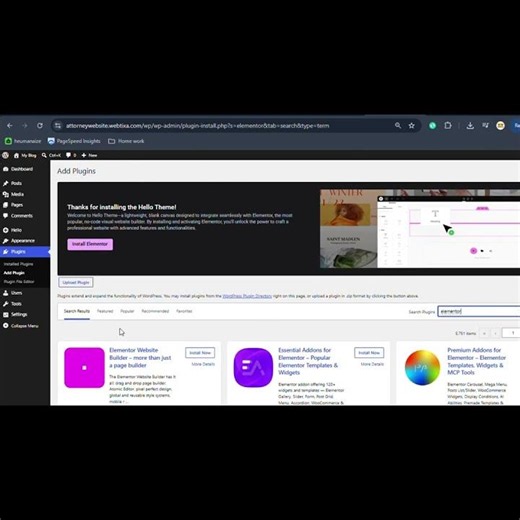Image resolution: width=520 pixels, height=520 pixels.
Task: Click the first page pagination arrow
Action: [x=484, y=333]
